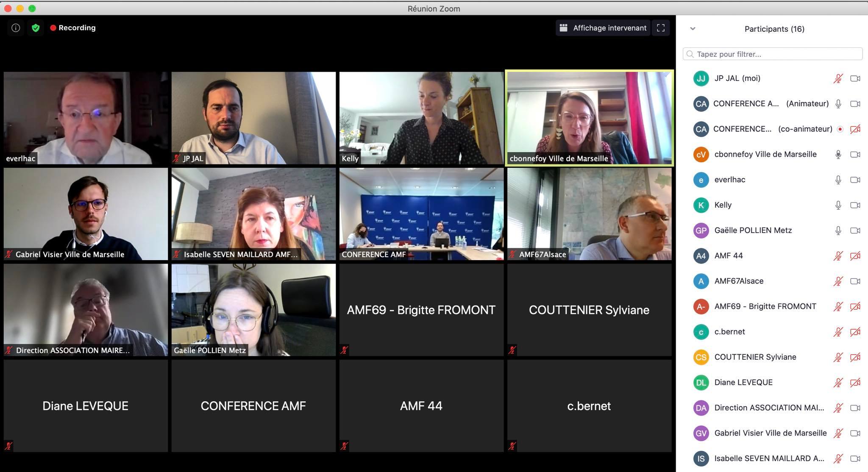868x472 pixels.
Task: Toggle JP JAL (moi) muted microphone
Action: [x=838, y=78]
